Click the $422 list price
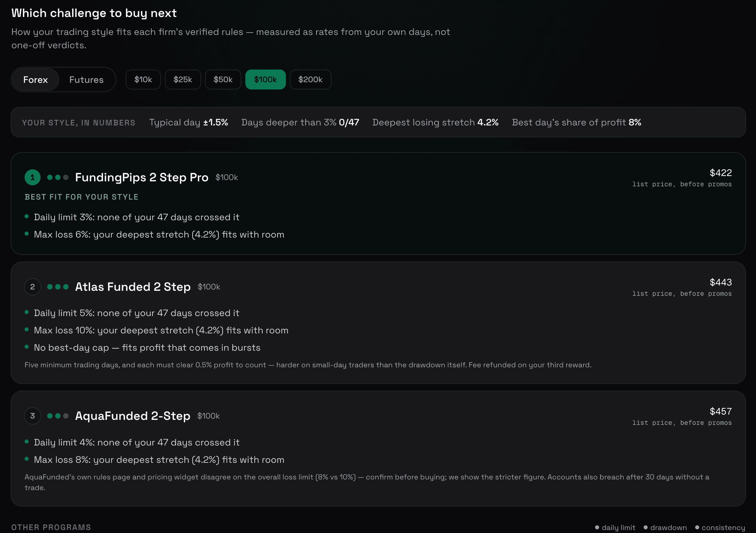Image resolution: width=756 pixels, height=533 pixels. 721,173
